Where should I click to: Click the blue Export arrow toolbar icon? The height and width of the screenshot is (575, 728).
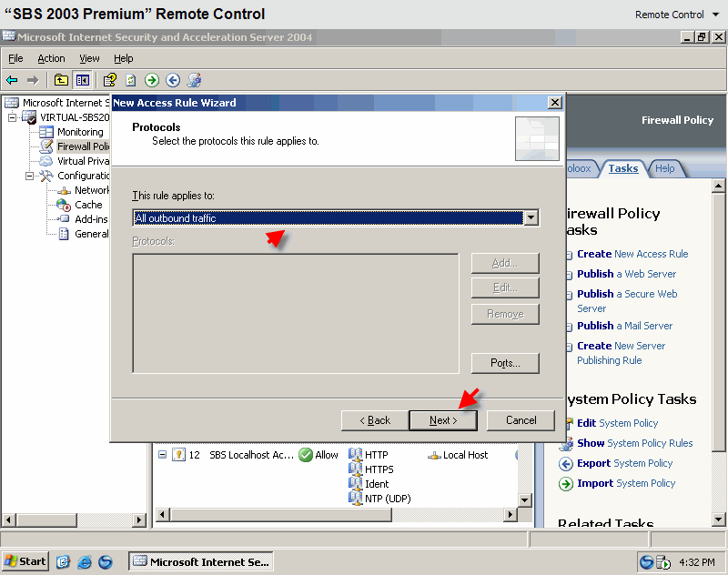[x=173, y=80]
